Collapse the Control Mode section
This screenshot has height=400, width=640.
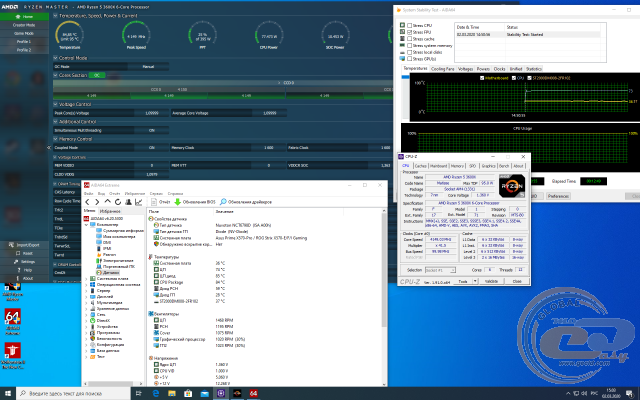pos(56,58)
